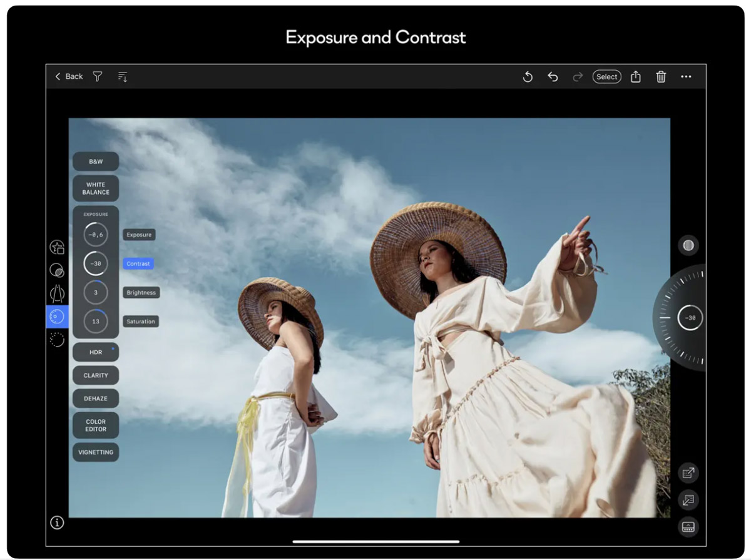
Task: Click the undo arrow icon
Action: point(553,76)
